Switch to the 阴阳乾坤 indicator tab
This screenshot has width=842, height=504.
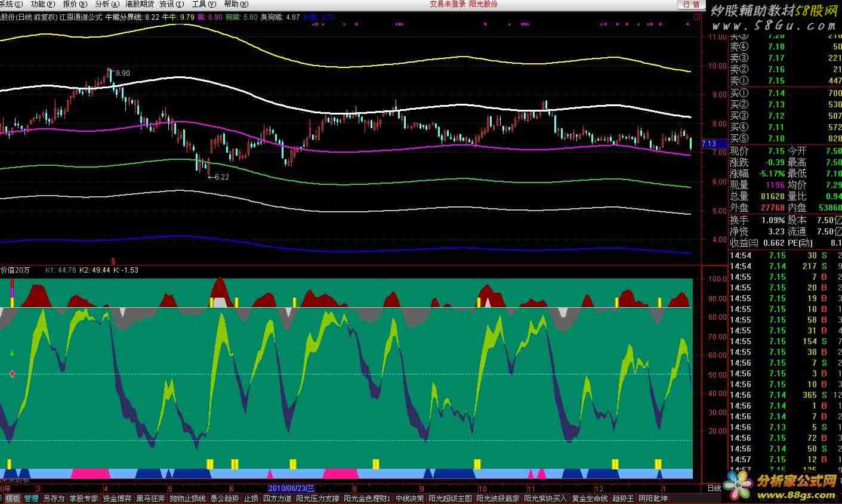click(x=653, y=498)
